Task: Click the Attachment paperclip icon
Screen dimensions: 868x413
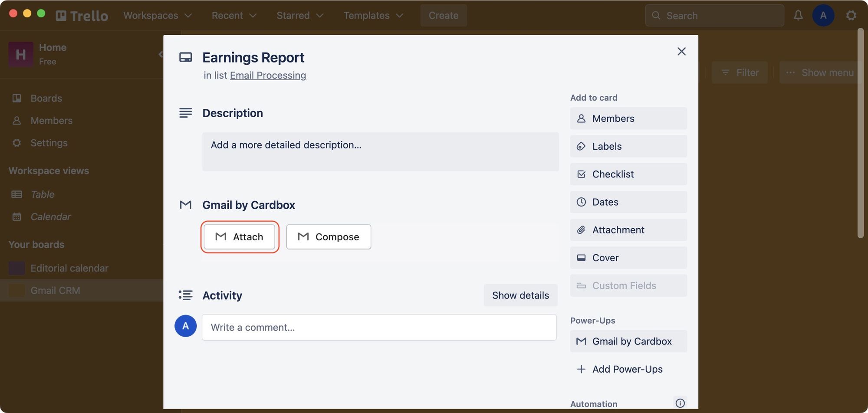Action: pyautogui.click(x=582, y=229)
